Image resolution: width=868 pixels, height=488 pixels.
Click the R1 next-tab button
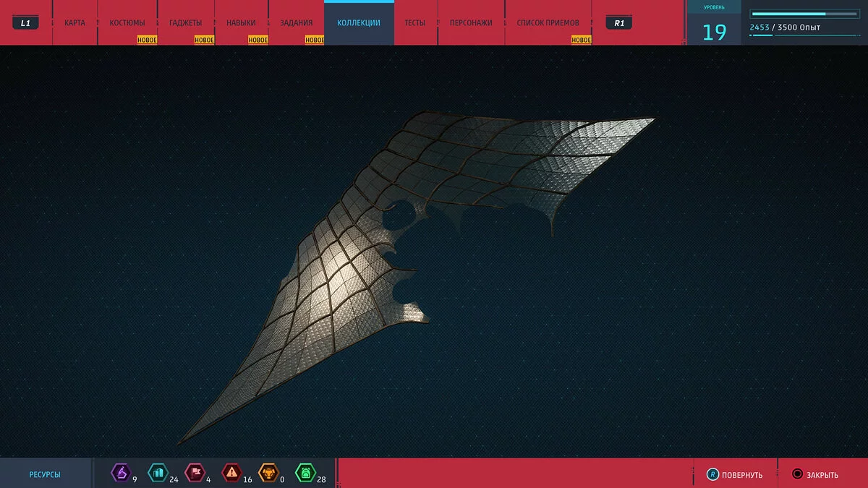coord(619,23)
